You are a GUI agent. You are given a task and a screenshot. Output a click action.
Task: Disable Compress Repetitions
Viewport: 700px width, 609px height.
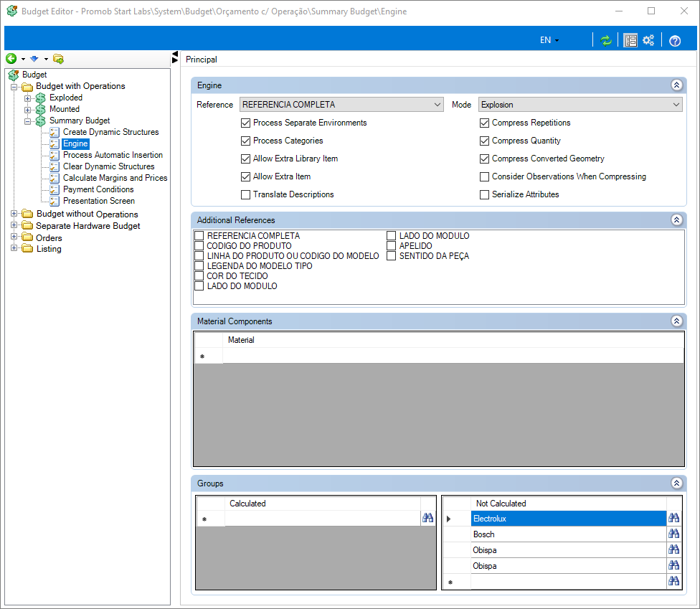point(484,123)
